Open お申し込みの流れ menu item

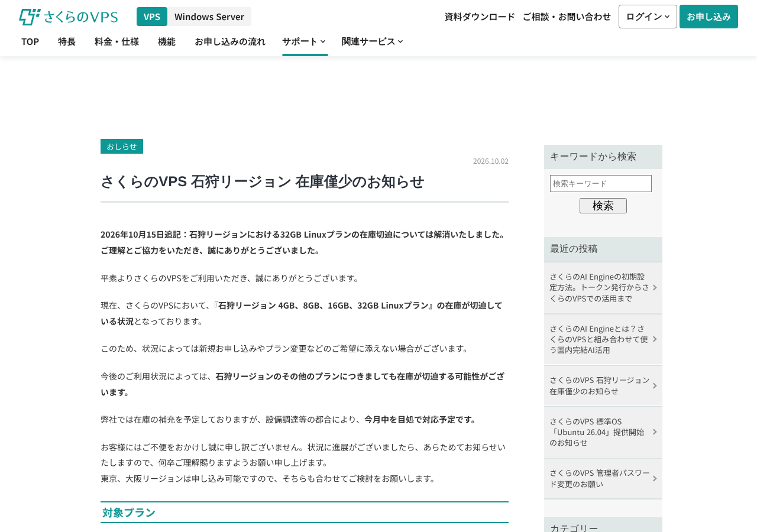click(230, 41)
